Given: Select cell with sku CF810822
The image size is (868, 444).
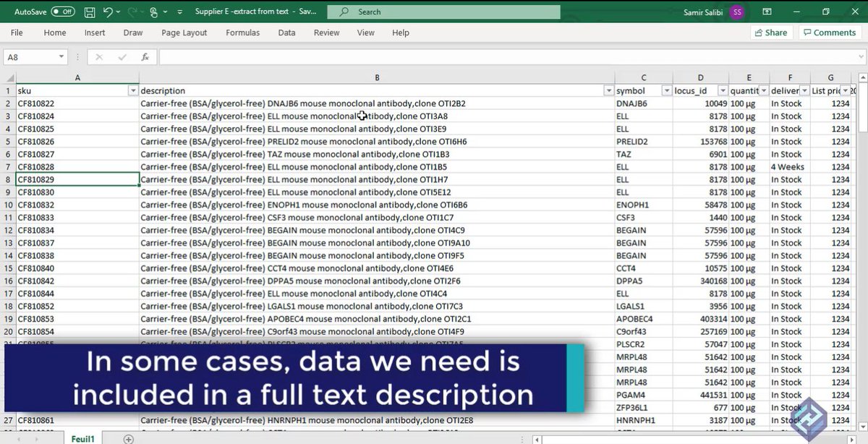Looking at the screenshot, I should [x=77, y=103].
